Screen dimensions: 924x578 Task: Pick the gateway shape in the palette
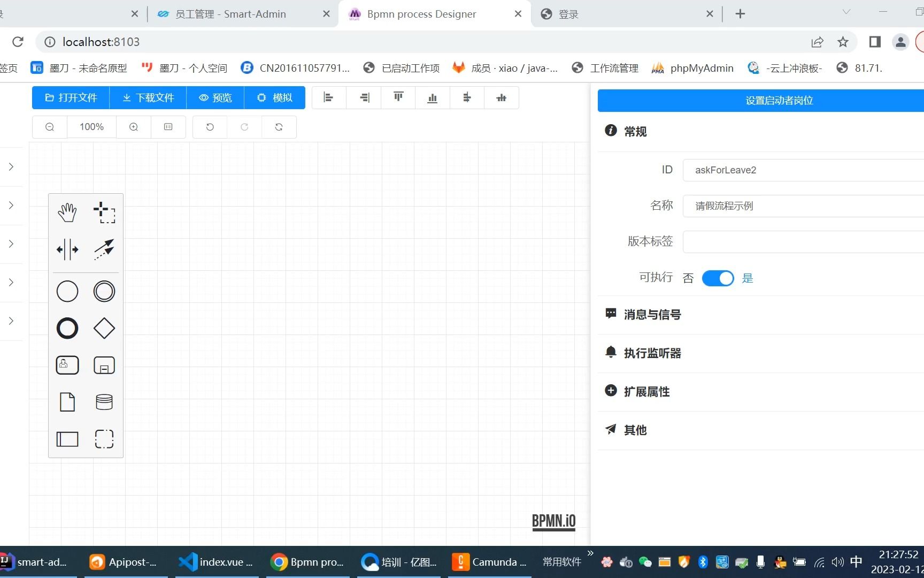105,328
